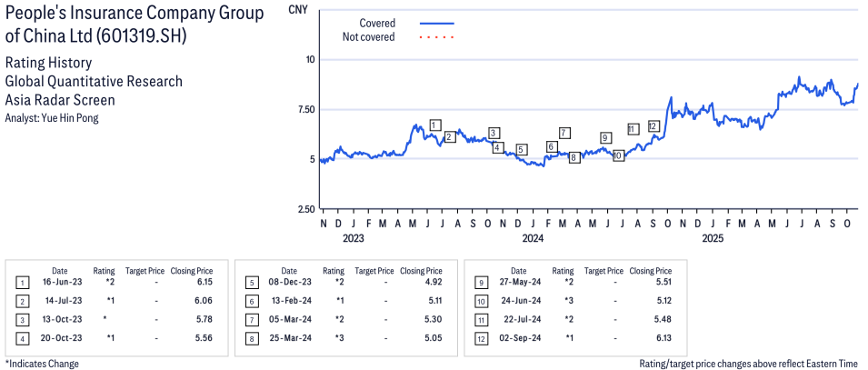Click the 2024 year label on the axis

532,239
